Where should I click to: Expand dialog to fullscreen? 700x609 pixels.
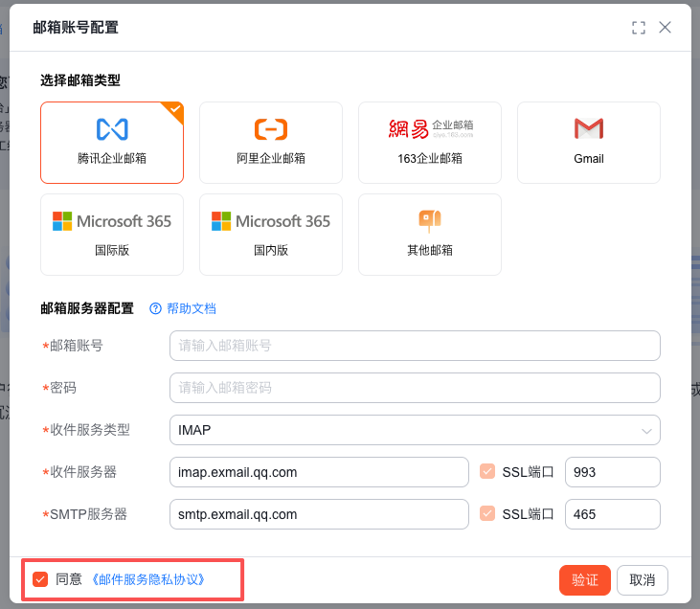coord(639,28)
